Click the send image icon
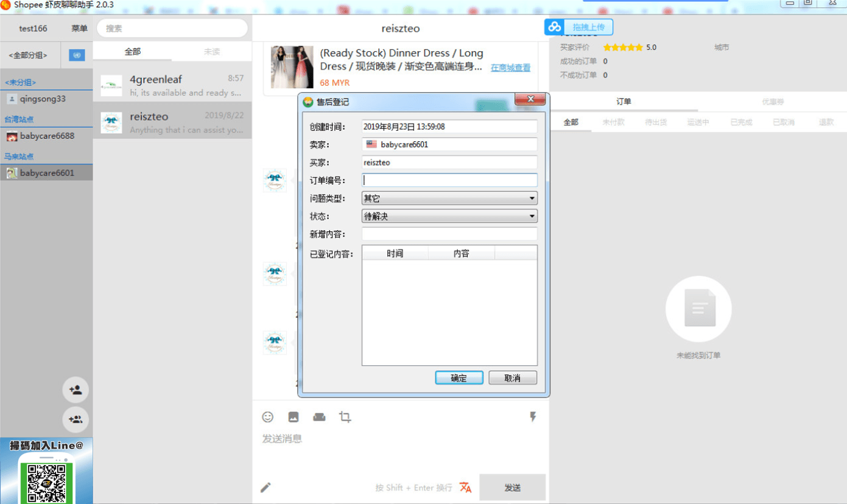Screen dimensions: 847x504 (x=293, y=417)
